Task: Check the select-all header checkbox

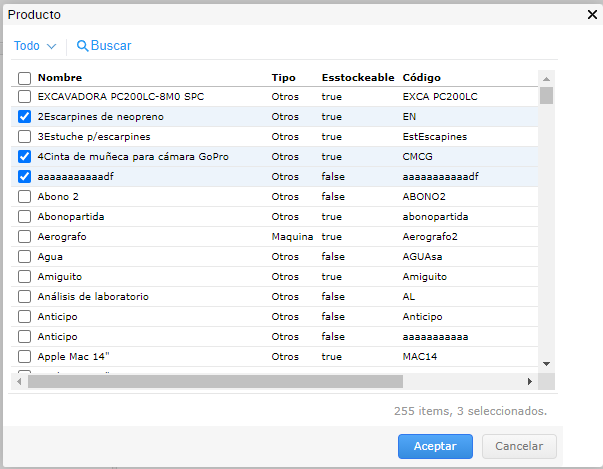Action: click(24, 78)
